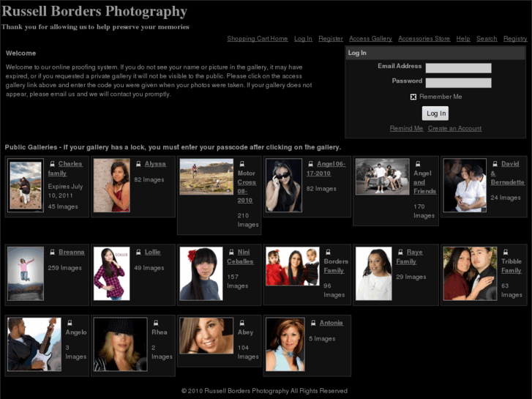This screenshot has width=532, height=399.
Task: Open Shopping Cart Home in navigation
Action: (258, 39)
